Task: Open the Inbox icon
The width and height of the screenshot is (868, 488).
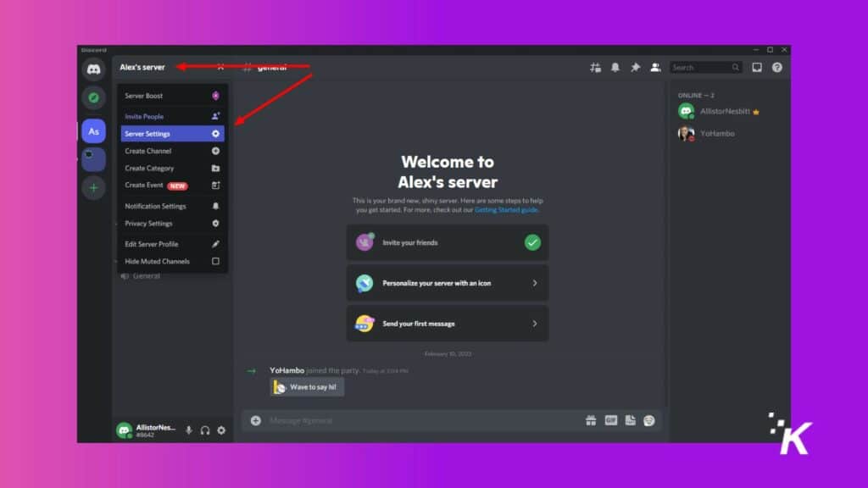Action: [x=757, y=68]
